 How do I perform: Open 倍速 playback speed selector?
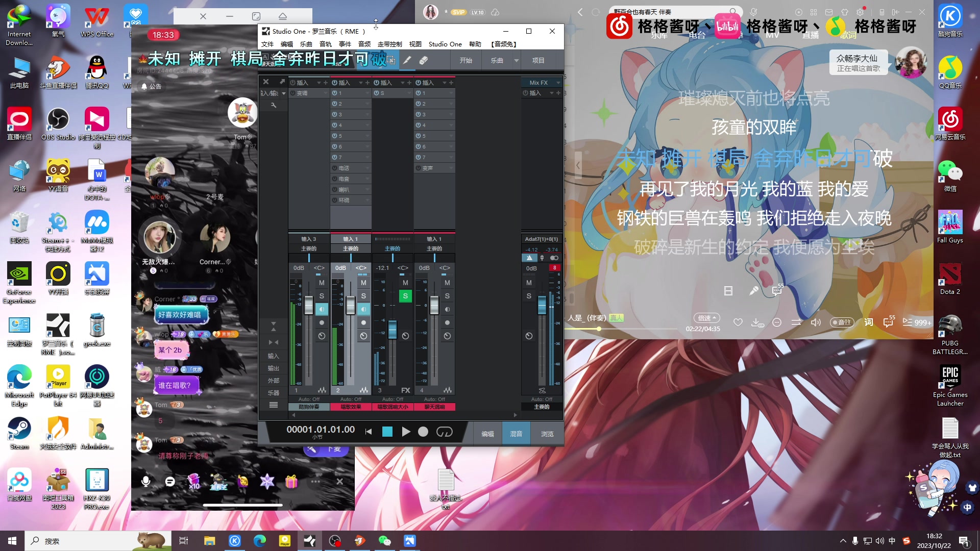[707, 318]
